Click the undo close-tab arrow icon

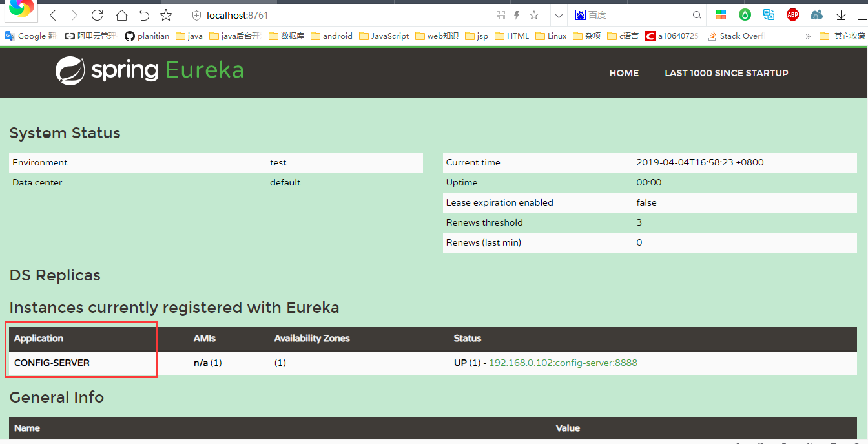point(144,15)
